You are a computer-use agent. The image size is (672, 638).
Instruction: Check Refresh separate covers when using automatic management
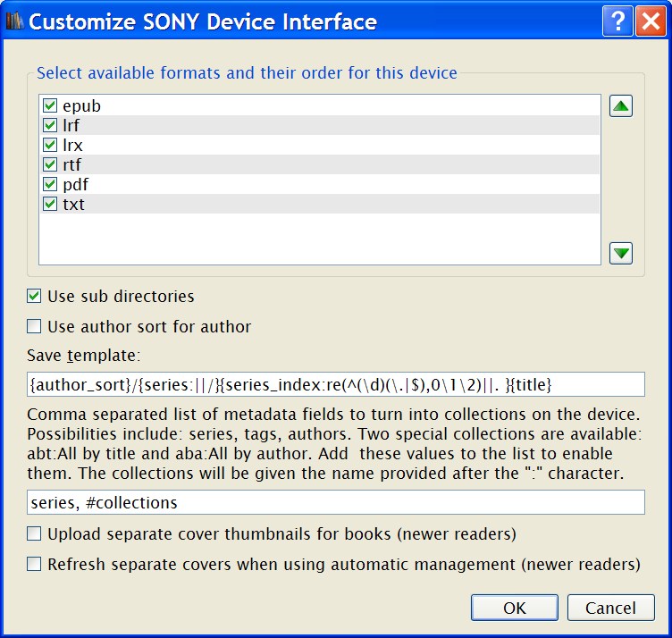click(35, 565)
